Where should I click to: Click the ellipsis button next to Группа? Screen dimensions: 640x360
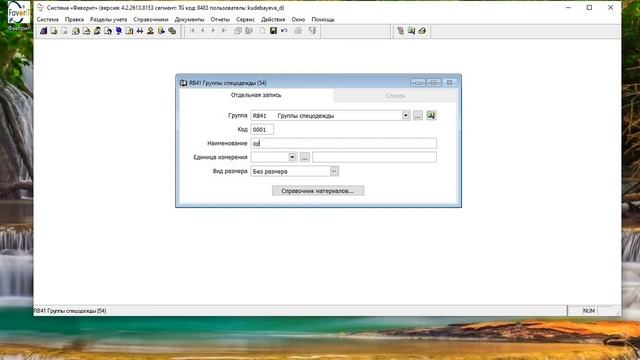tap(418, 116)
